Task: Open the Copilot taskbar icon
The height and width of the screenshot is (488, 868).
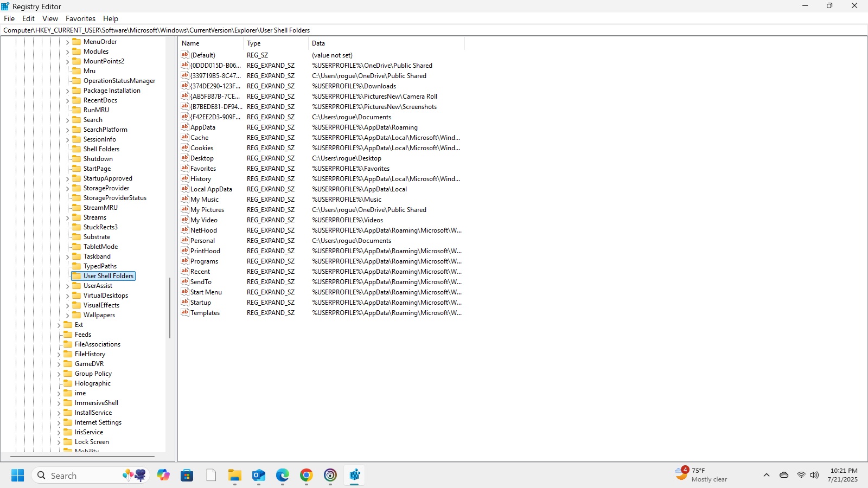Action: click(163, 476)
